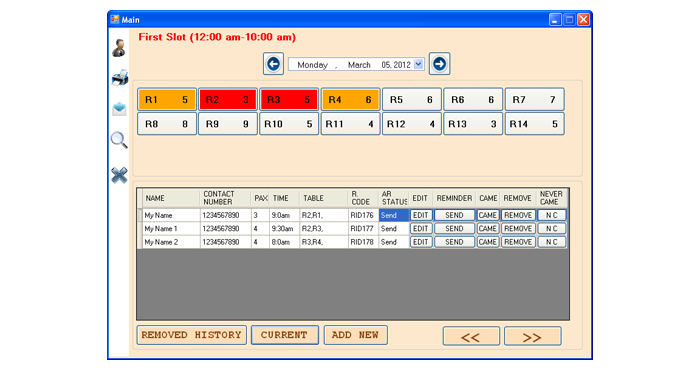
Task: Click the CURRENT button
Action: click(x=285, y=335)
